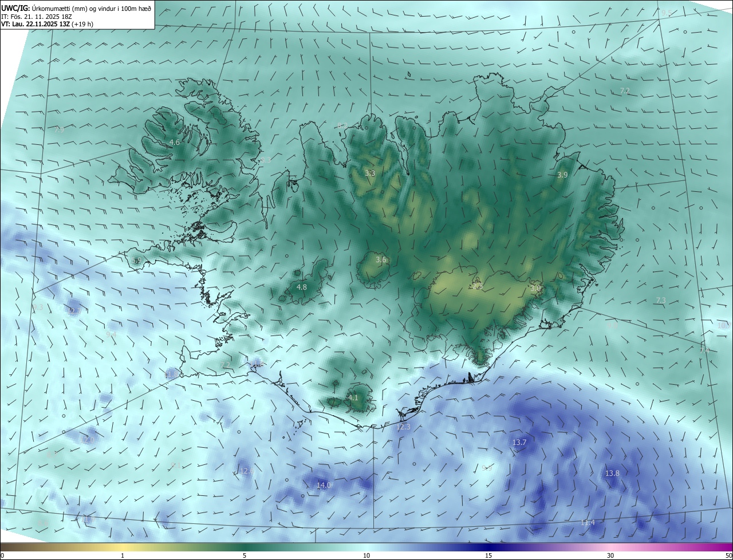Click the 12.3 value off the south coast

coord(404,427)
